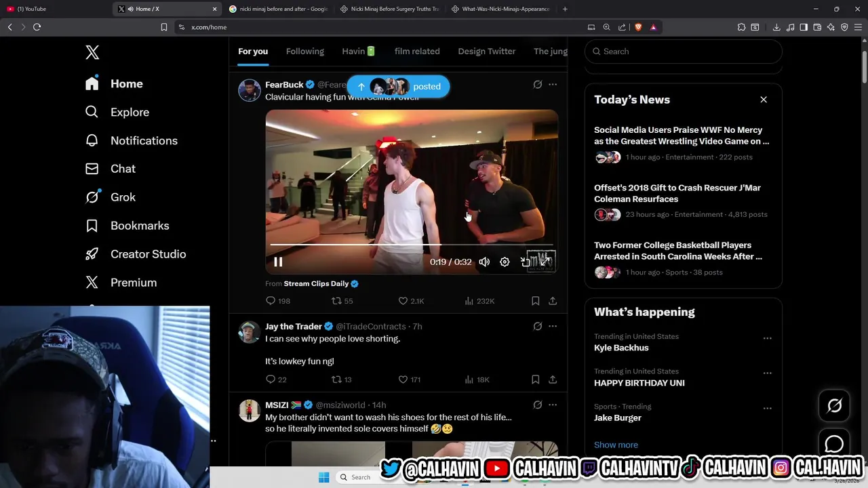Share the FearBuck post
Screen dimensions: 868x488
(553, 301)
